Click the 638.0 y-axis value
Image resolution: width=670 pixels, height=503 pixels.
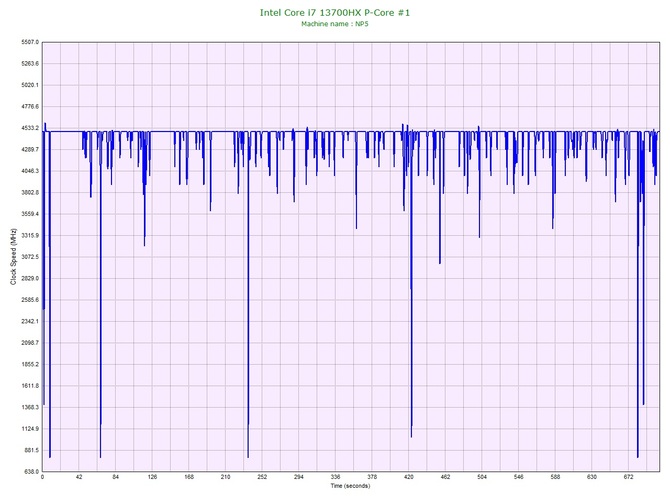(x=31, y=471)
